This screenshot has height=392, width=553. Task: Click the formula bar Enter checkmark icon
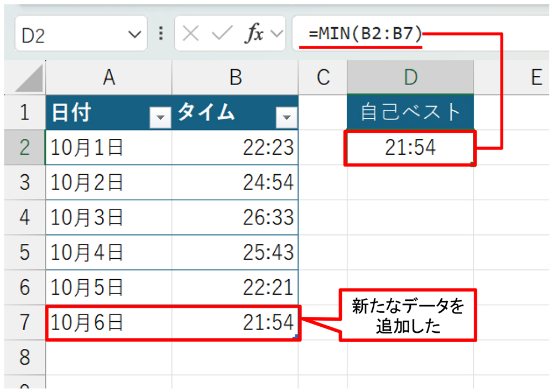coord(222,34)
